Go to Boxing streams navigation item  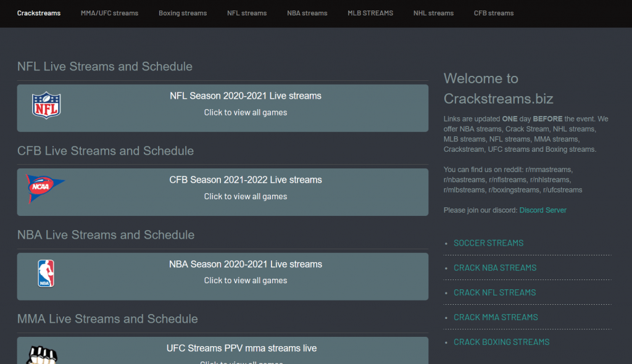tap(183, 13)
